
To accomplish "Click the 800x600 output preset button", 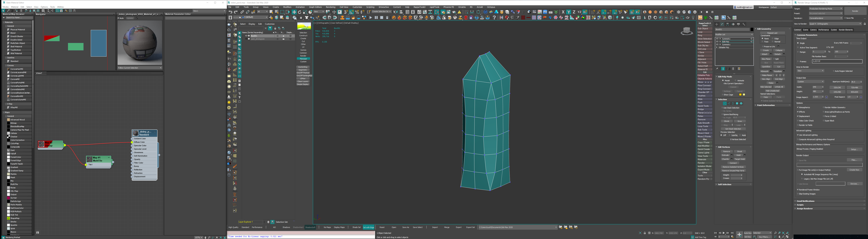I will tap(855, 92).
